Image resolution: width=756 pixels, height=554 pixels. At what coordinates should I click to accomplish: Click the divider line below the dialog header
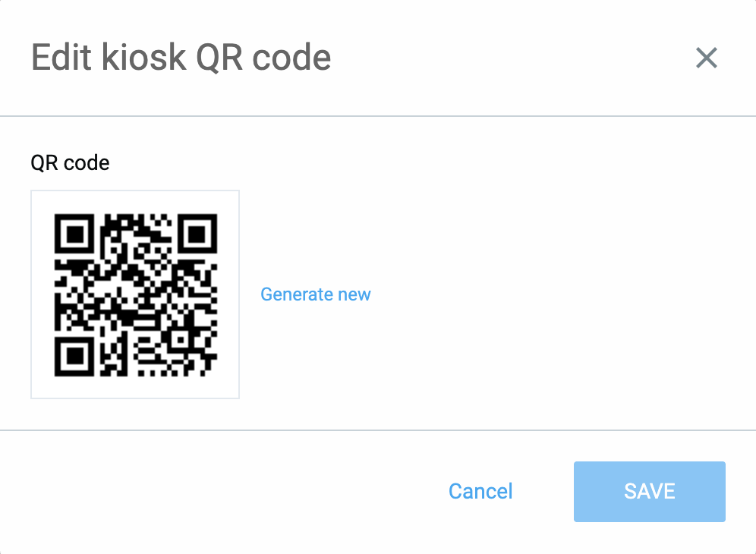[378, 116]
